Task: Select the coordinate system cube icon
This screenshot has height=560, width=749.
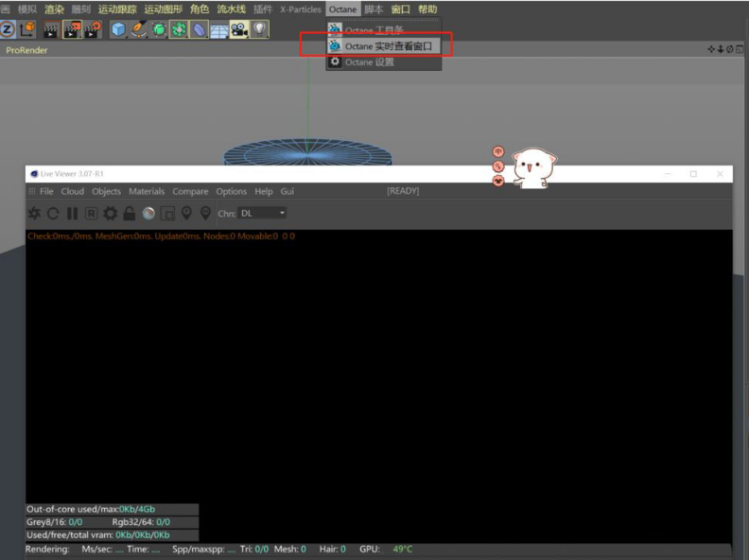Action: (28, 29)
